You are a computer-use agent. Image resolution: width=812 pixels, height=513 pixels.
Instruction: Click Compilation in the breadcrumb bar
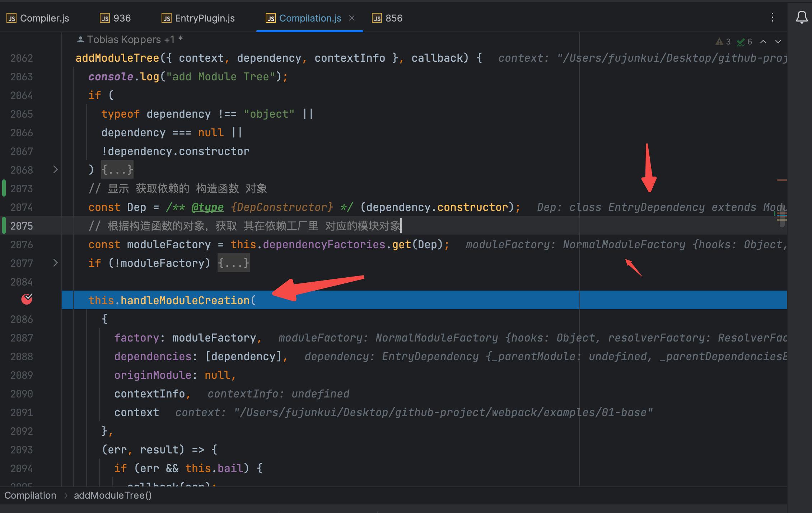point(31,495)
